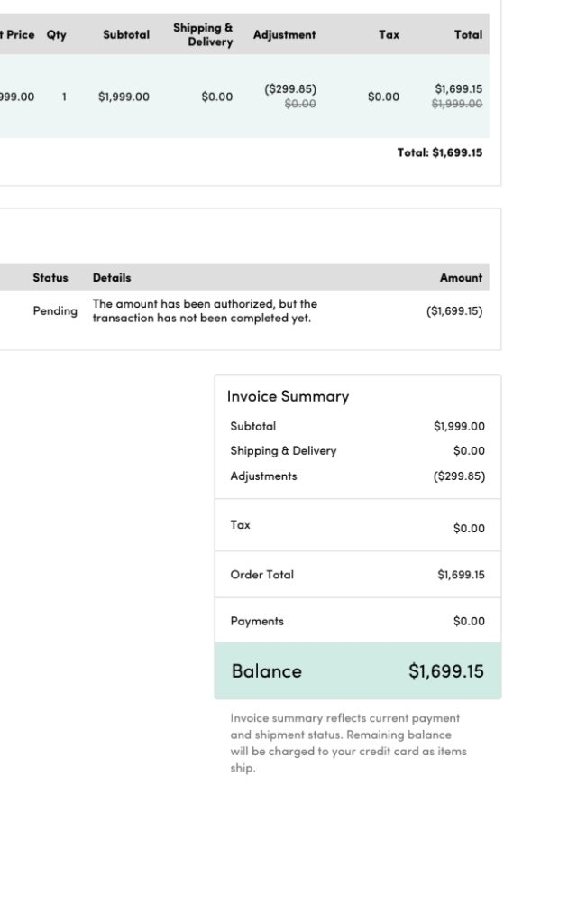Click the Status column header
This screenshot has height=924, width=568.
coord(50,278)
